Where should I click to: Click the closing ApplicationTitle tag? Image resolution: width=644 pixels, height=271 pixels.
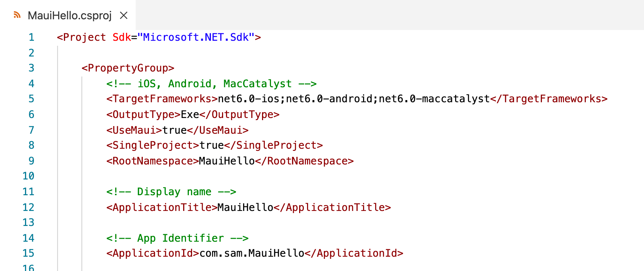pos(332,207)
